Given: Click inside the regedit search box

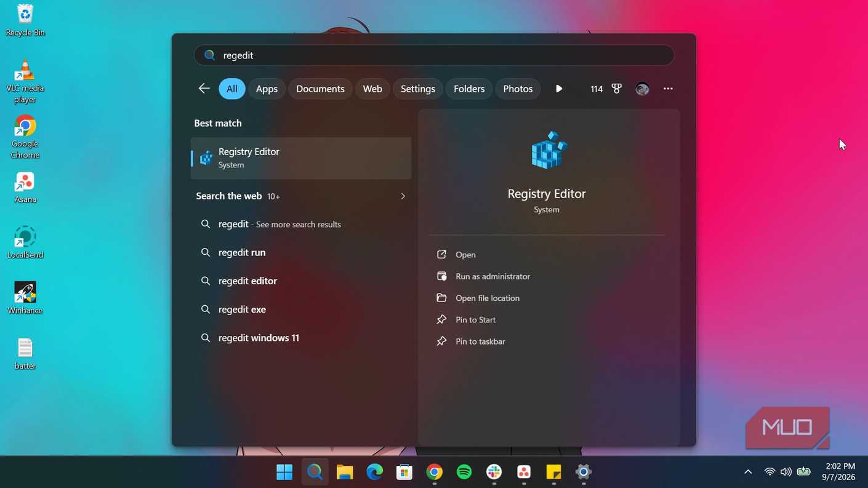Looking at the screenshot, I should 433,55.
